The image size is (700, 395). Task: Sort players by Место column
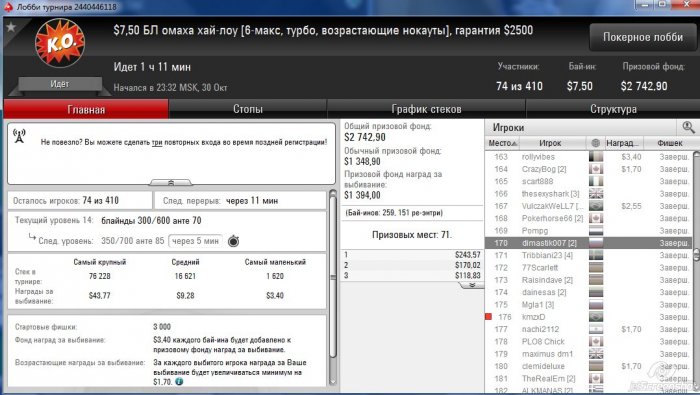pyautogui.click(x=503, y=143)
